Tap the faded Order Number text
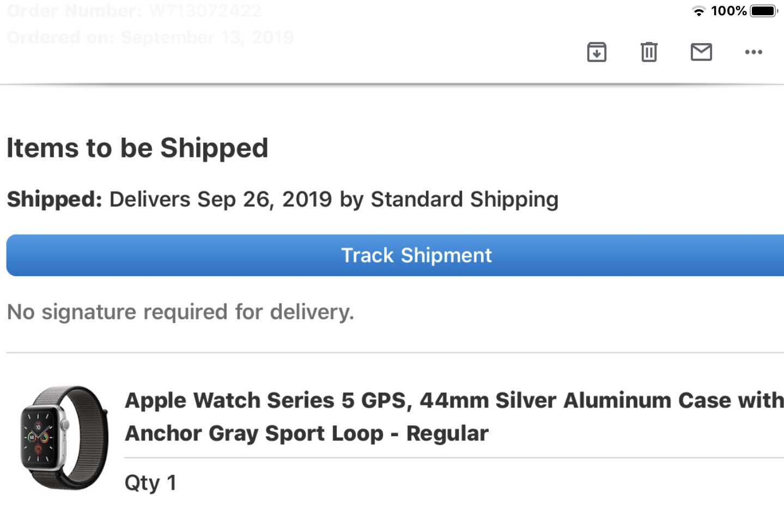The image size is (784, 532). click(134, 10)
